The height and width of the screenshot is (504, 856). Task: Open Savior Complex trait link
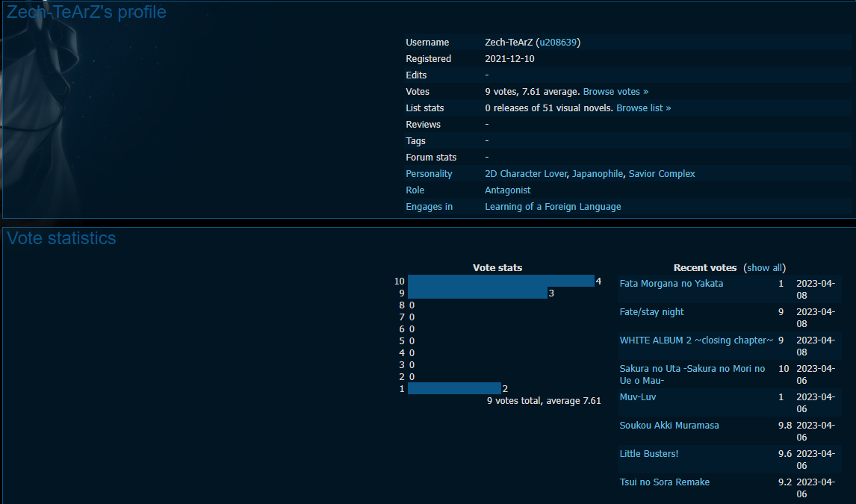pyautogui.click(x=662, y=173)
